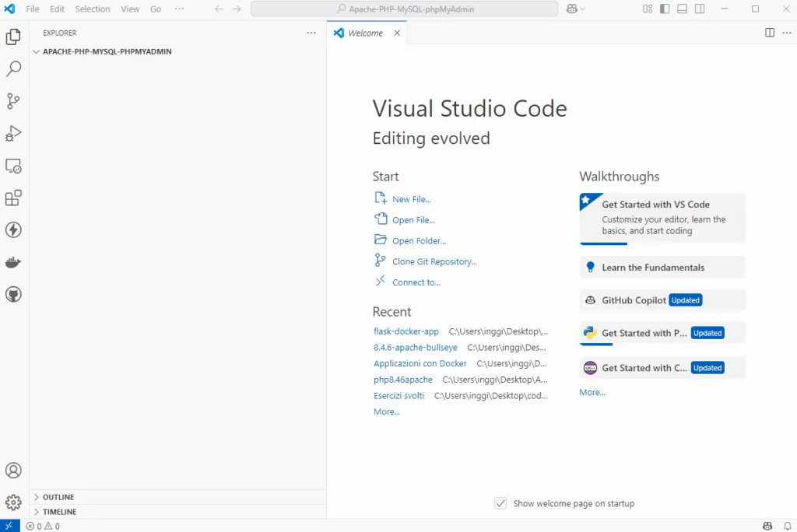Image resolution: width=797 pixels, height=532 pixels.
Task: Click Customize Layout icon in title bar
Action: [x=648, y=9]
